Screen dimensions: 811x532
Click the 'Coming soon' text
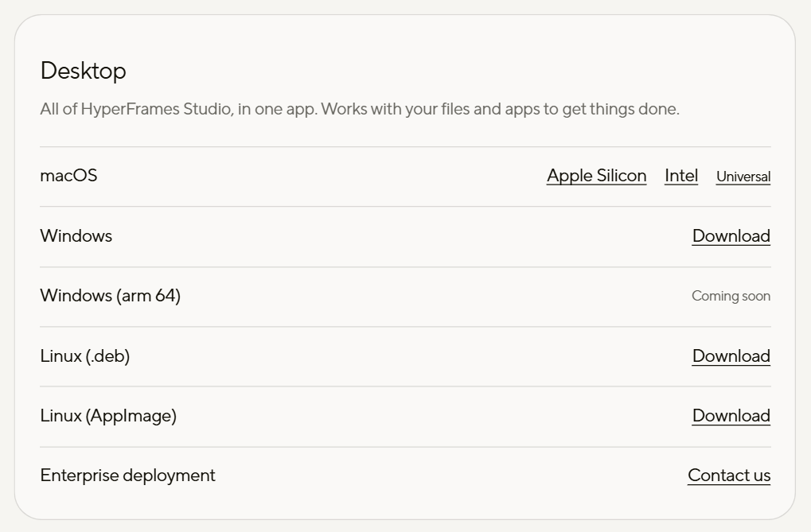[731, 296]
